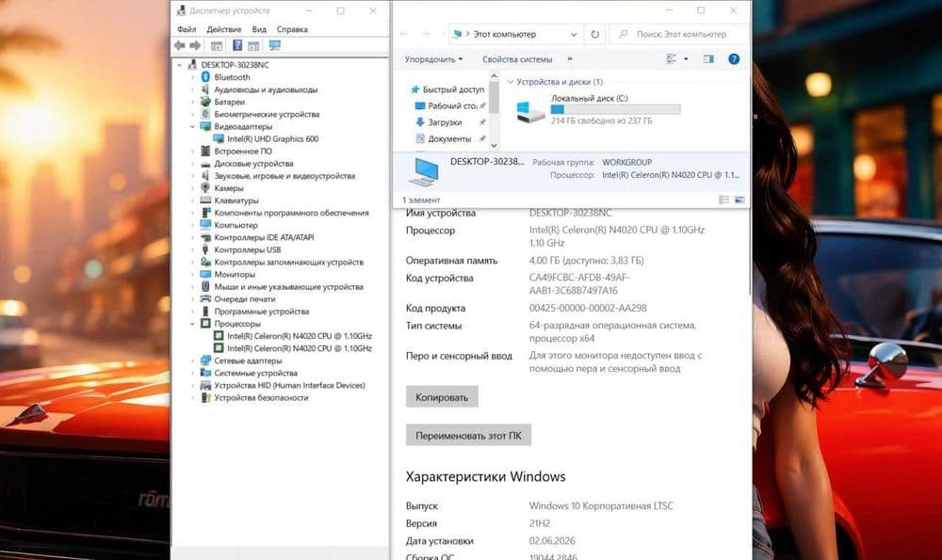Click navigation pane scrollbar up arrow
942x560 pixels.
click(494, 76)
